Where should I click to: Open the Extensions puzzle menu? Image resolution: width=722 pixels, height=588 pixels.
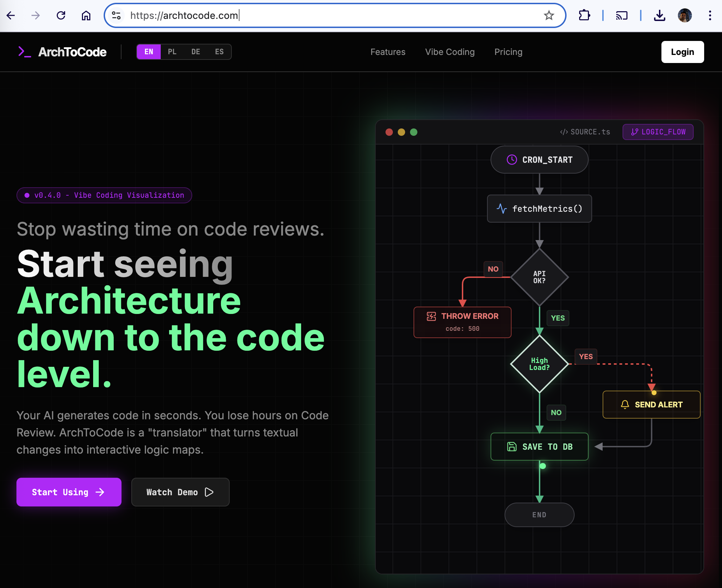[x=584, y=15]
